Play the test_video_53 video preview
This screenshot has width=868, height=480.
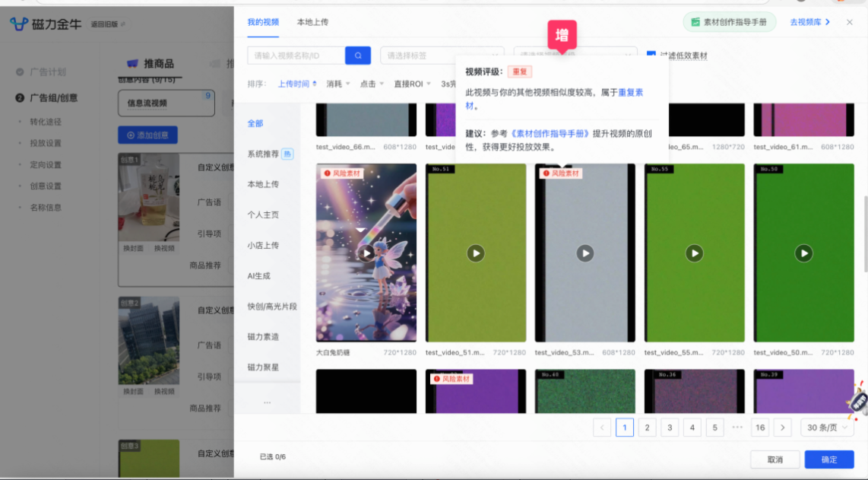point(584,253)
